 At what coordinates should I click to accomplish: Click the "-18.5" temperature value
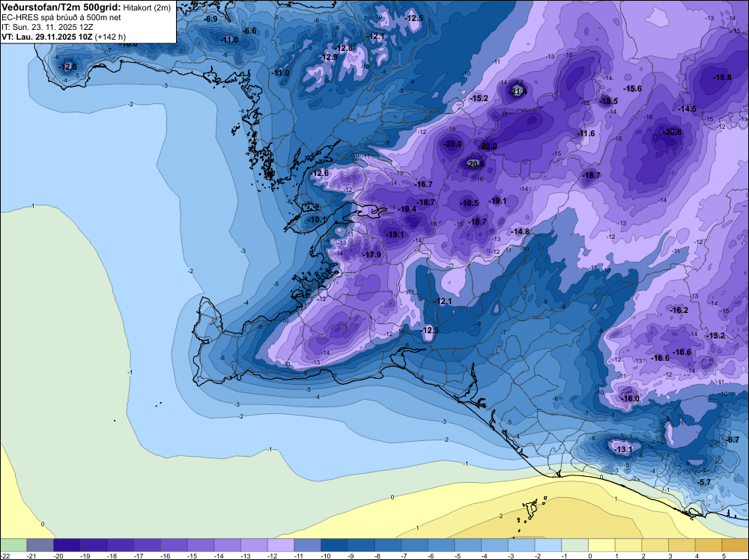608,101
